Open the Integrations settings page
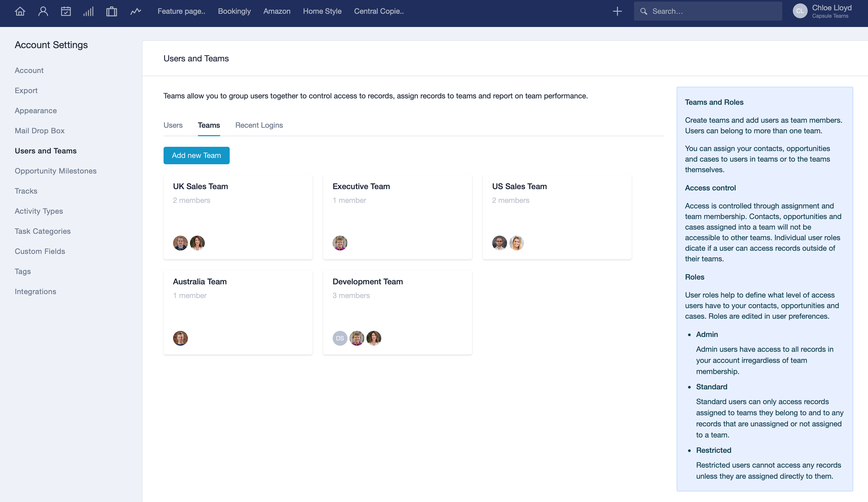This screenshot has height=502, width=868. click(x=35, y=292)
